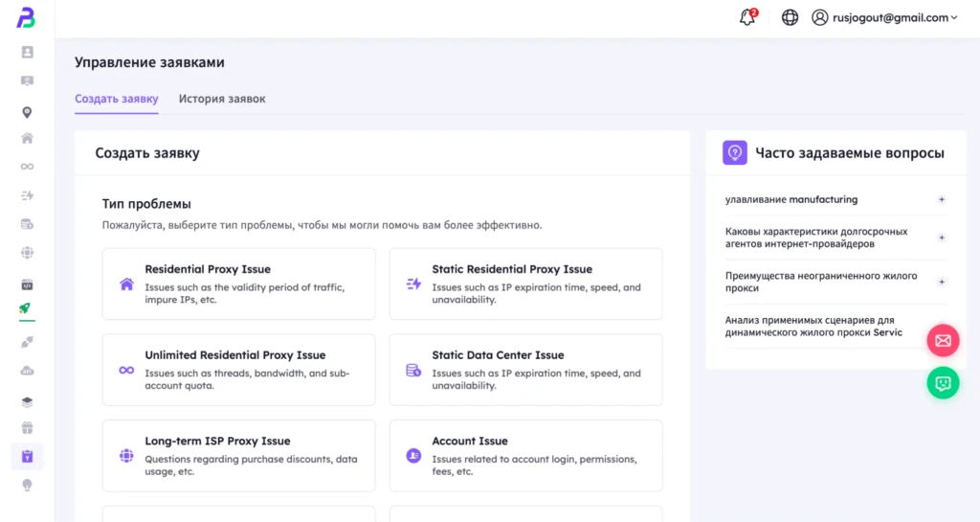The image size is (980, 522).
Task: Click the 'Создать заявку' card heading
Action: (x=147, y=153)
